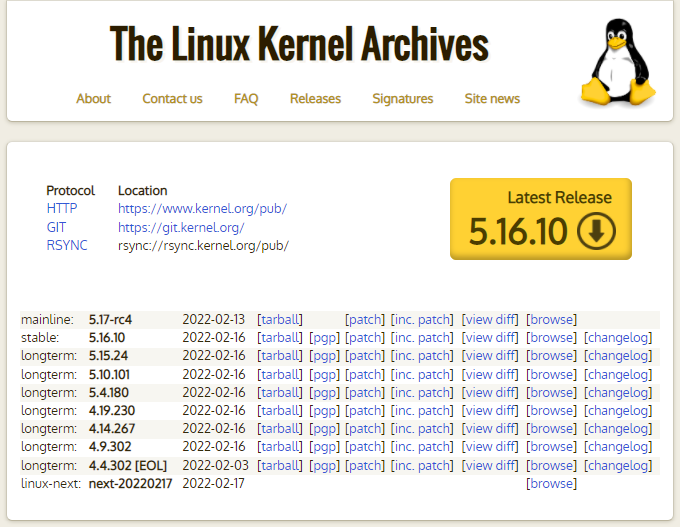Download tarball for longterm 5.15.24
The height and width of the screenshot is (527, 680).
(x=280, y=356)
